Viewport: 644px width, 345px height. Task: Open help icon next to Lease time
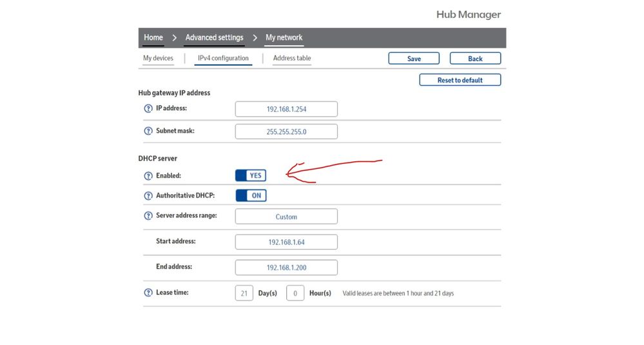(x=148, y=293)
